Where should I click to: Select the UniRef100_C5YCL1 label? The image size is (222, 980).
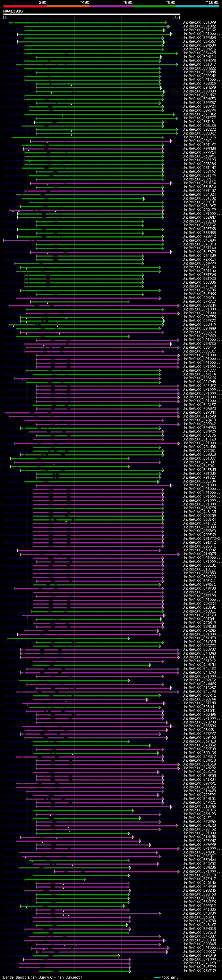pyautogui.click(x=199, y=141)
